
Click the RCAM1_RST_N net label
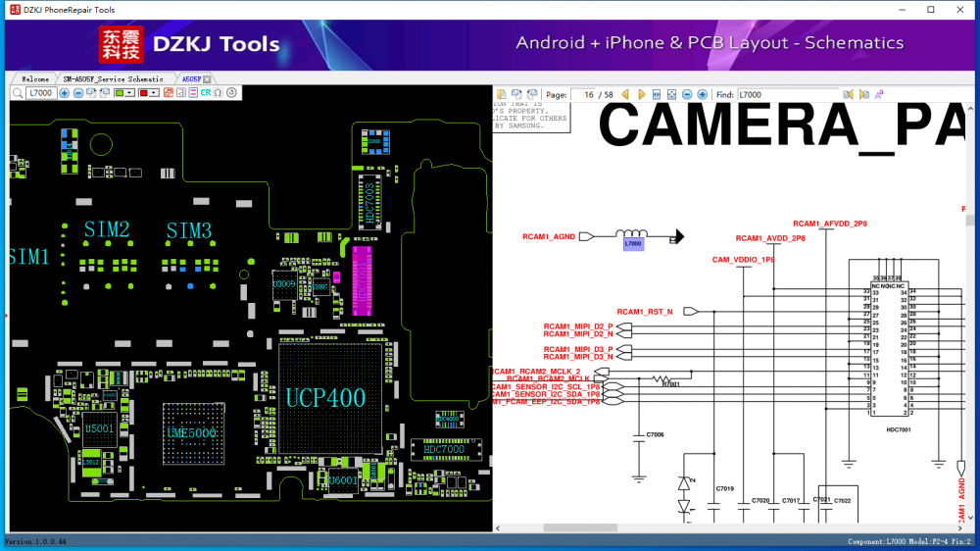645,312
